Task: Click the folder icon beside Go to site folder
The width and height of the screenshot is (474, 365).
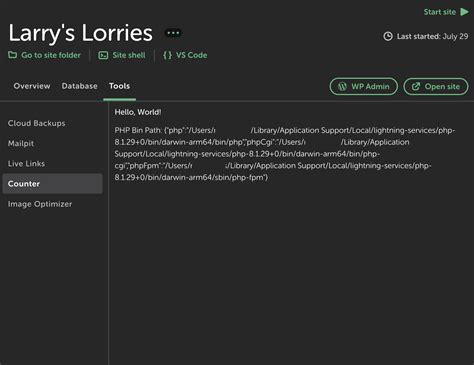Action: (13, 55)
